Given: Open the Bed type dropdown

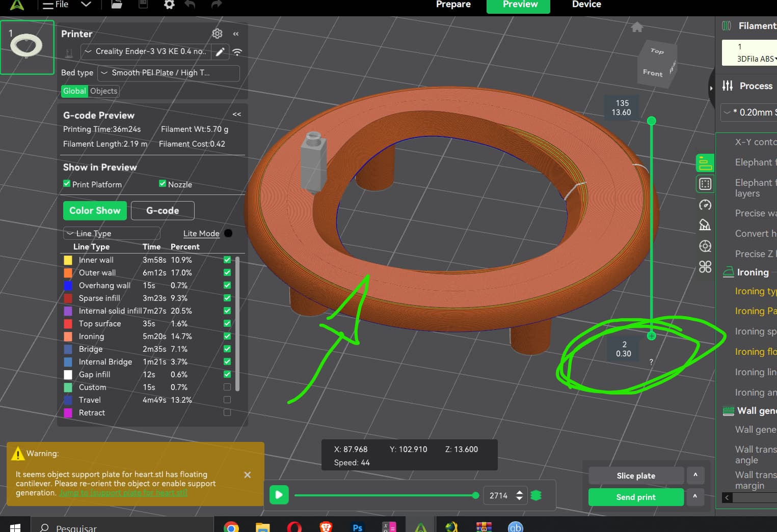Looking at the screenshot, I should tap(168, 73).
